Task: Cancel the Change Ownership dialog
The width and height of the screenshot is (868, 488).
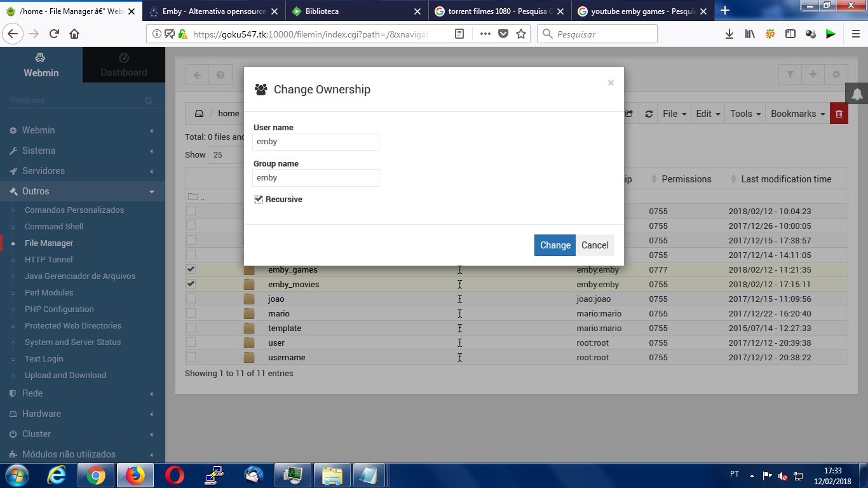Action: (x=595, y=245)
